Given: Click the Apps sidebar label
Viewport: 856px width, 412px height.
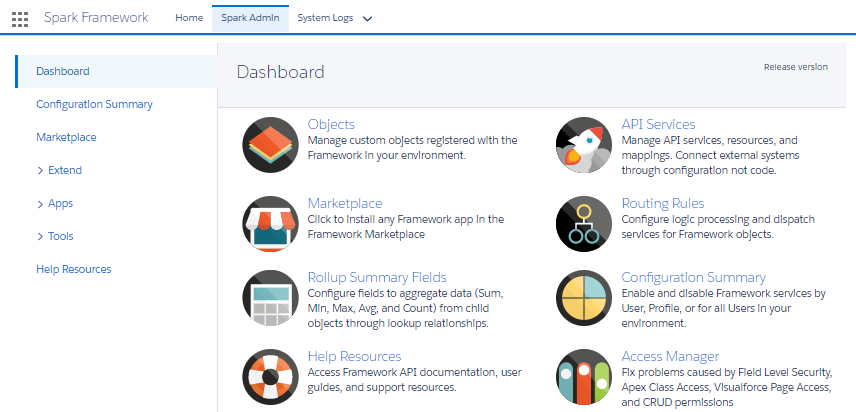Looking at the screenshot, I should (x=61, y=203).
